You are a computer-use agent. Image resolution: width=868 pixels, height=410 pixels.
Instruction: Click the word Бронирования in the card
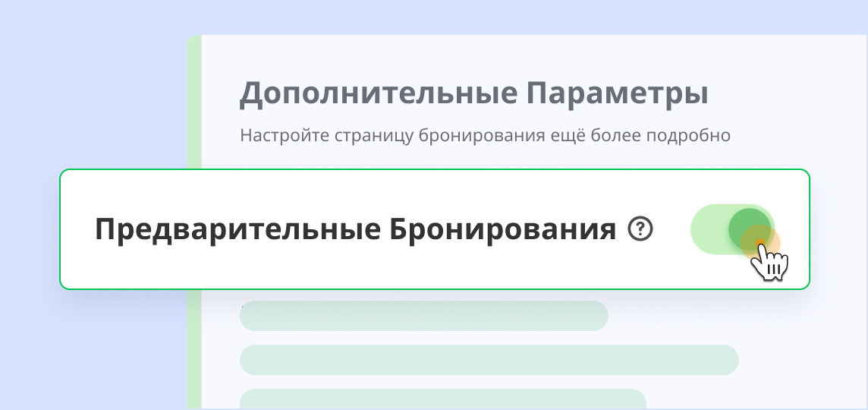click(x=502, y=229)
